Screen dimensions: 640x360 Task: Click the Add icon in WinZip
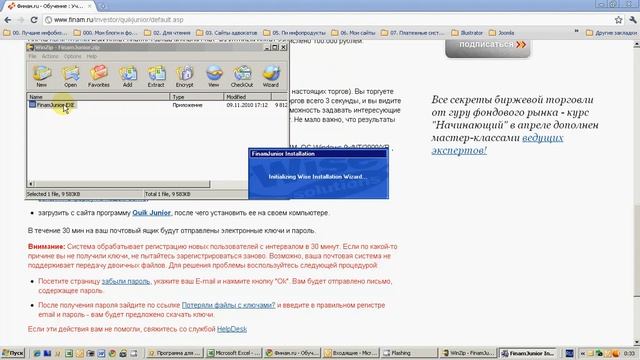click(128, 76)
